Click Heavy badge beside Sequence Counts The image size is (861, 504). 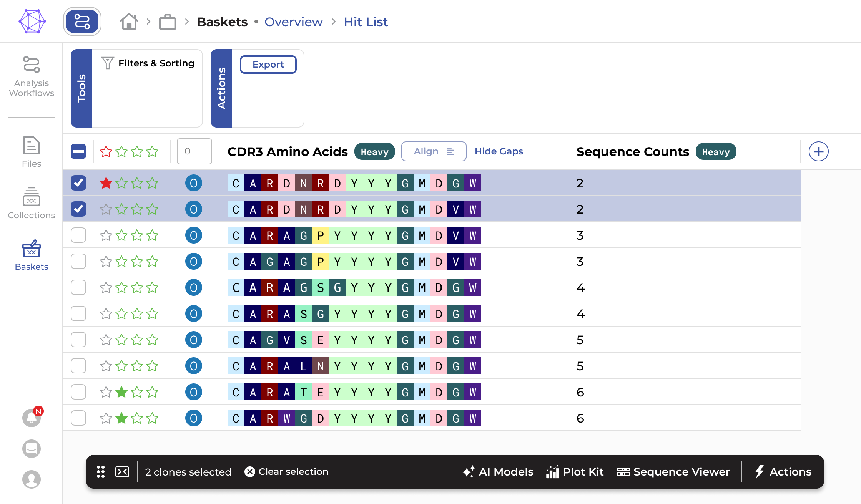(716, 151)
